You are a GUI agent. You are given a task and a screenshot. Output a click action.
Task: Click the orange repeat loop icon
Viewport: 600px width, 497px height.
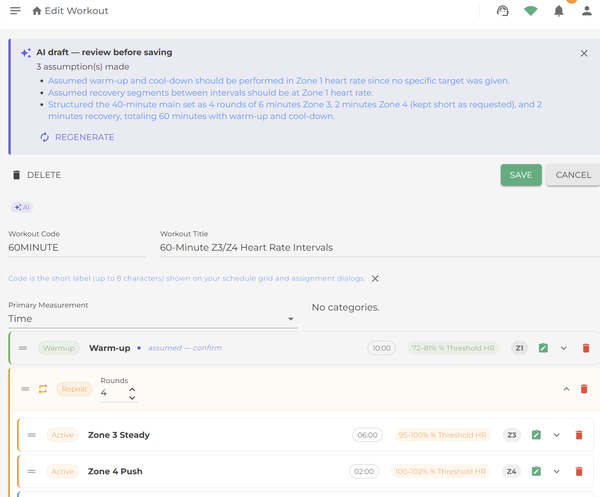[x=43, y=389]
